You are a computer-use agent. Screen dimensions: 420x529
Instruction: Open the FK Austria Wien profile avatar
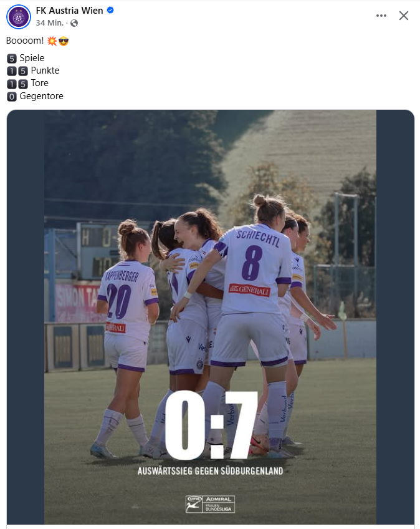point(19,16)
